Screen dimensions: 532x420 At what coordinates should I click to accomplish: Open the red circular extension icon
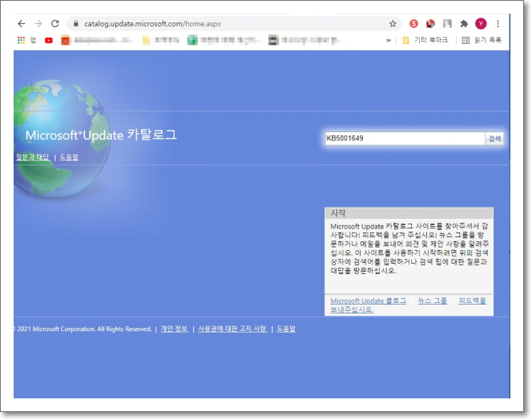(430, 23)
